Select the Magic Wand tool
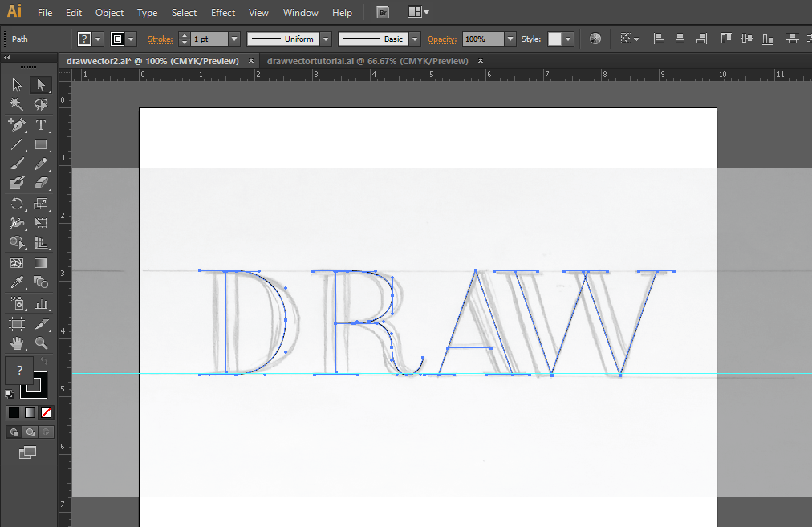 point(17,104)
